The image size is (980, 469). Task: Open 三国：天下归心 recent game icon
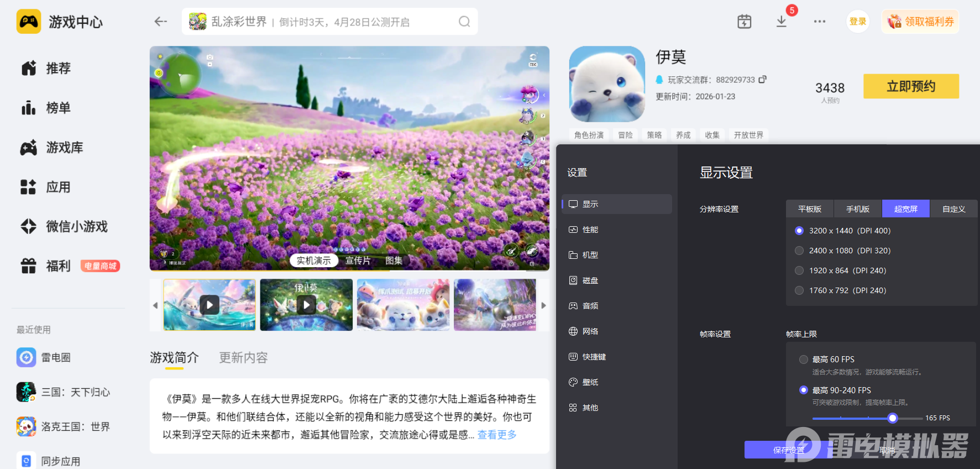tap(27, 392)
